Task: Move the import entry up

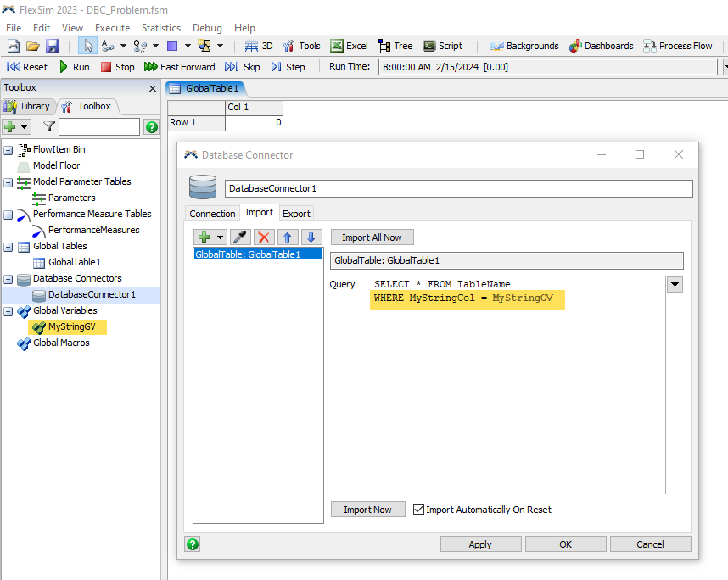Action: click(288, 237)
